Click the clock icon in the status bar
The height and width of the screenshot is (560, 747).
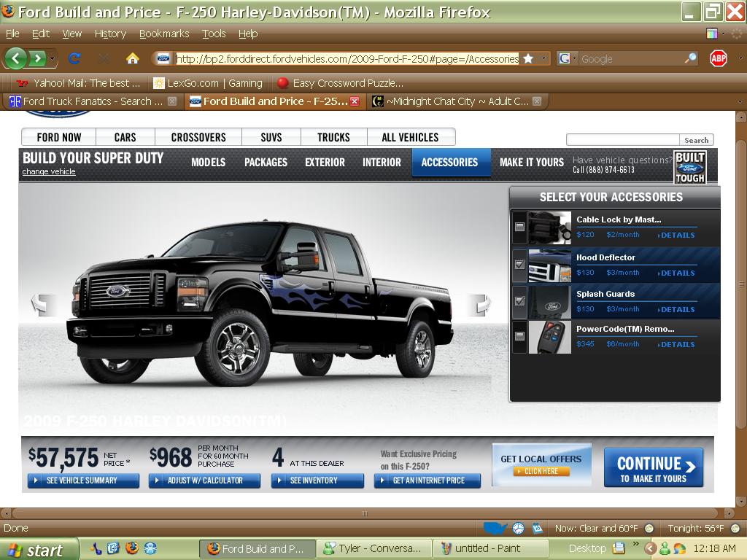pyautogui.click(x=519, y=528)
